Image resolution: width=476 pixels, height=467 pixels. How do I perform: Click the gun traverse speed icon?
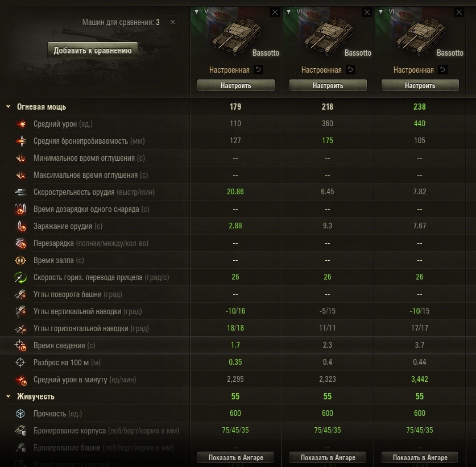20,277
